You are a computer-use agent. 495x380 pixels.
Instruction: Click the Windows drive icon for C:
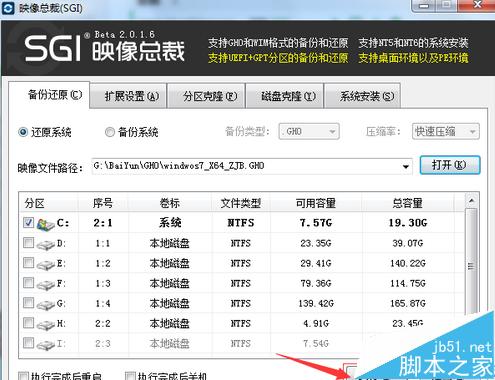46,225
